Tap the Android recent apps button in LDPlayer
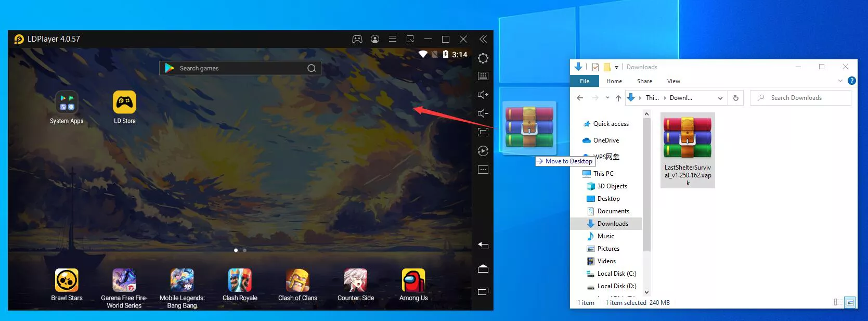The image size is (868, 321). pos(483,291)
